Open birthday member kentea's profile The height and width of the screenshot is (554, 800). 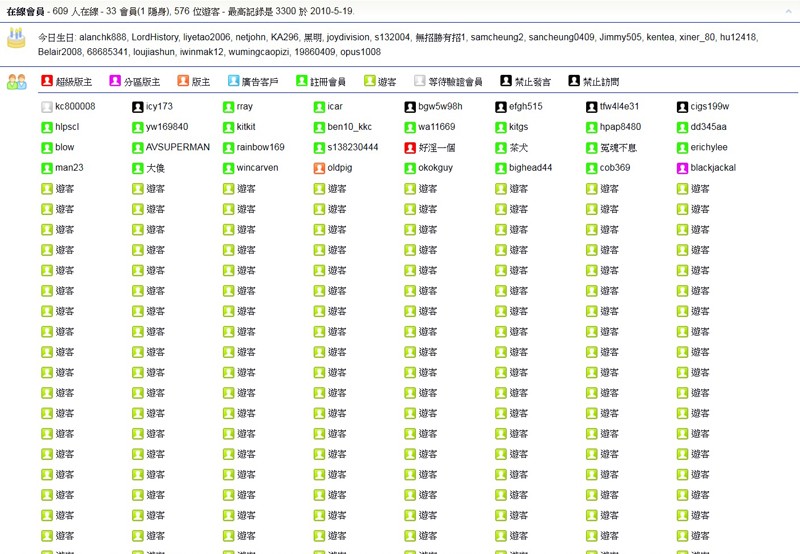point(660,37)
